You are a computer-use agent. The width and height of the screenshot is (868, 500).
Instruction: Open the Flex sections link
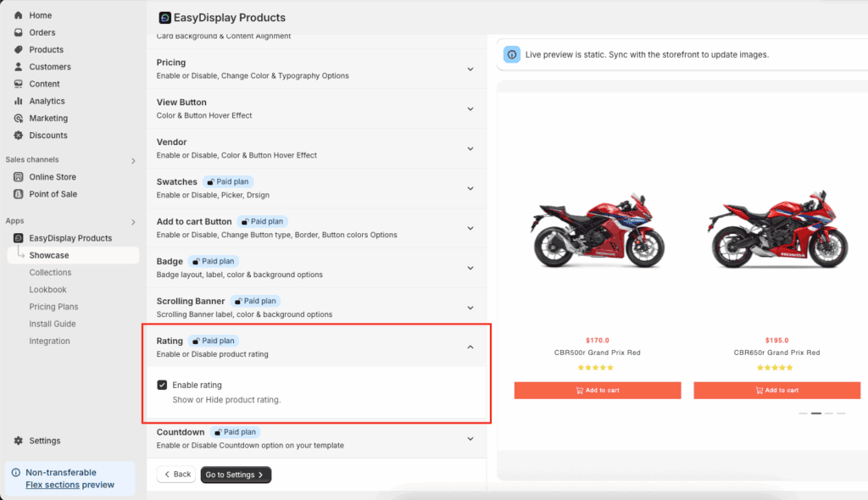click(x=53, y=485)
